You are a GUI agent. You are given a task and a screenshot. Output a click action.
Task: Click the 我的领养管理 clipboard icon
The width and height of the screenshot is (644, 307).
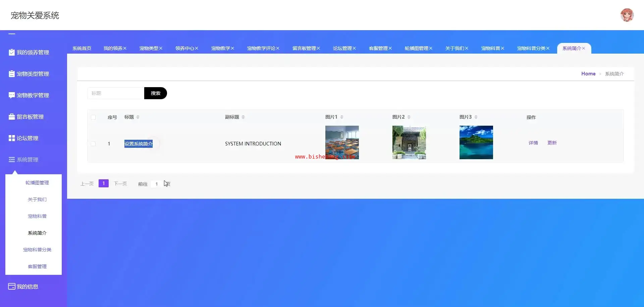12,52
